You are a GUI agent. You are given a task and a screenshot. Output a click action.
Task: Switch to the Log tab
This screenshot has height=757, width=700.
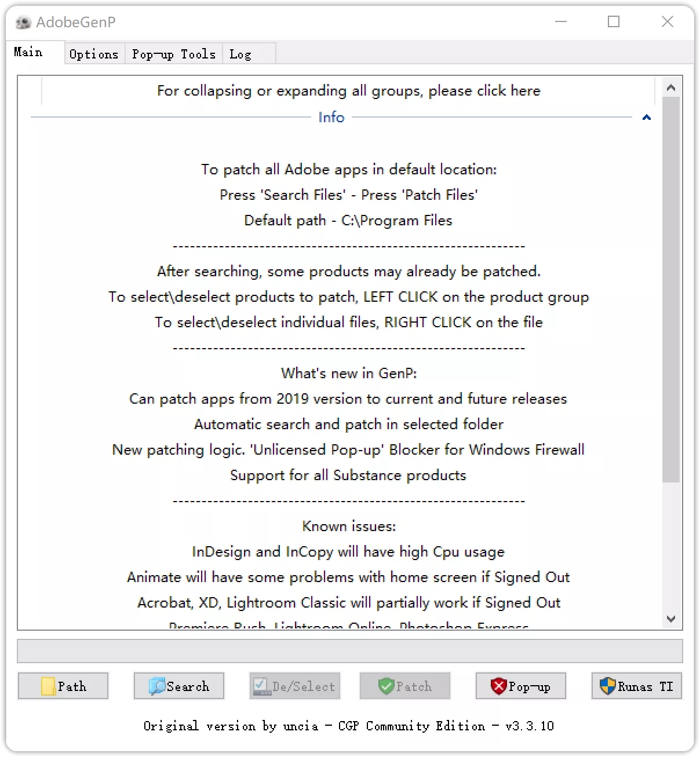240,53
